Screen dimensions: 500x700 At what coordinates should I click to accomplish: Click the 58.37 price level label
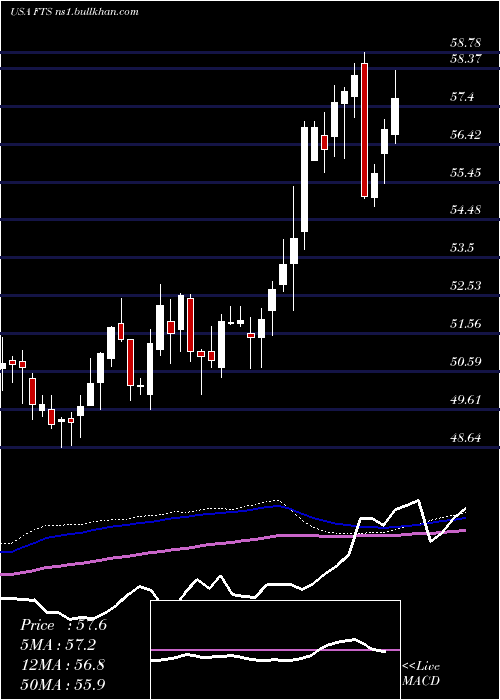coord(466,58)
